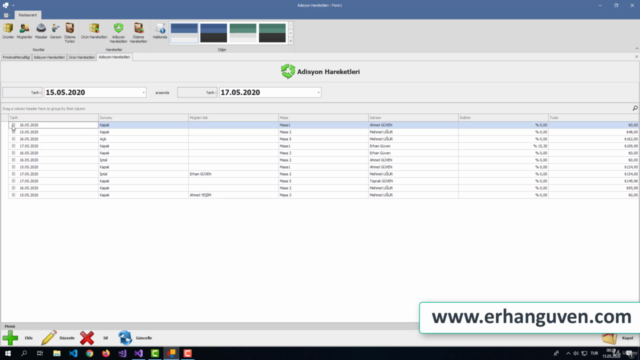Open end date calendar dropdown arrow
The image size is (640, 360).
(318, 93)
